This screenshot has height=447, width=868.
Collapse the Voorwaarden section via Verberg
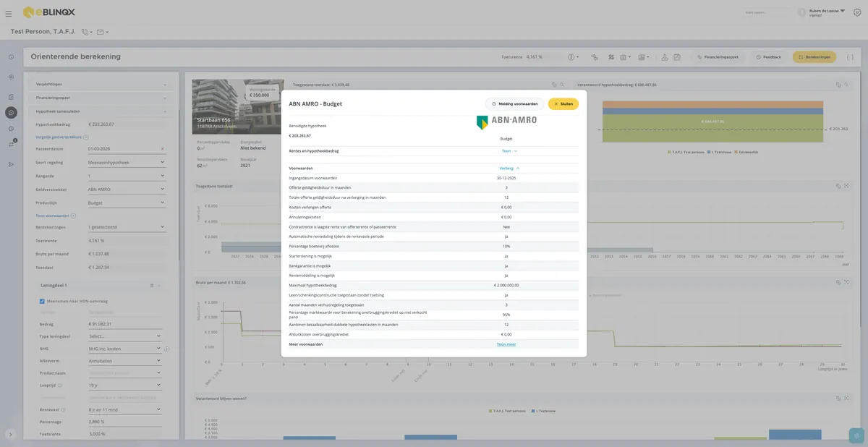pyautogui.click(x=509, y=168)
